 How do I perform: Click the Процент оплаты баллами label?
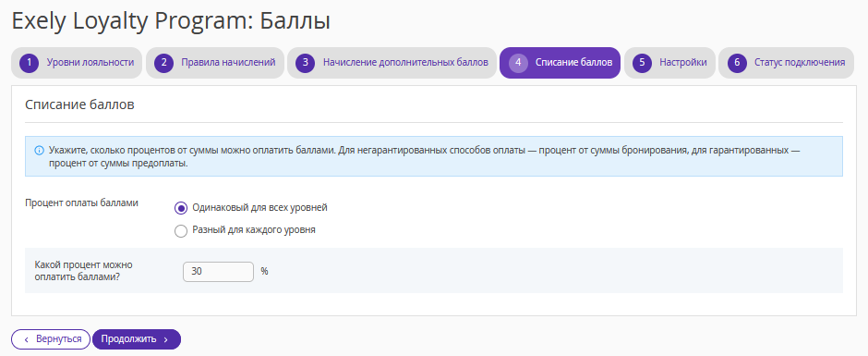pos(81,203)
